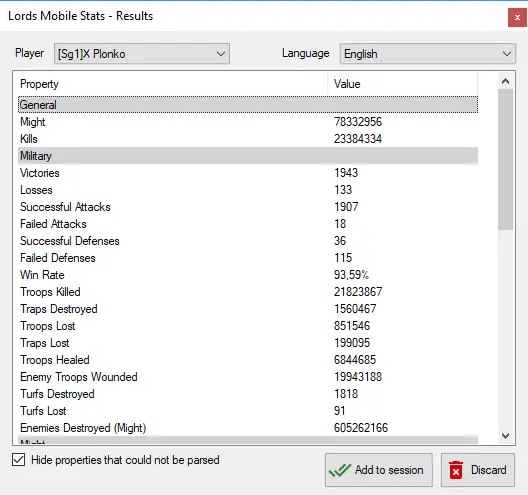528x495 pixels.
Task: Select the Troops Killed row
Action: coord(248,292)
